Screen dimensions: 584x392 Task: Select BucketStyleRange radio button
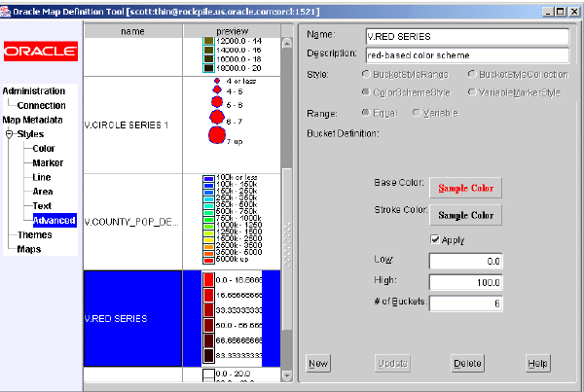click(405, 75)
